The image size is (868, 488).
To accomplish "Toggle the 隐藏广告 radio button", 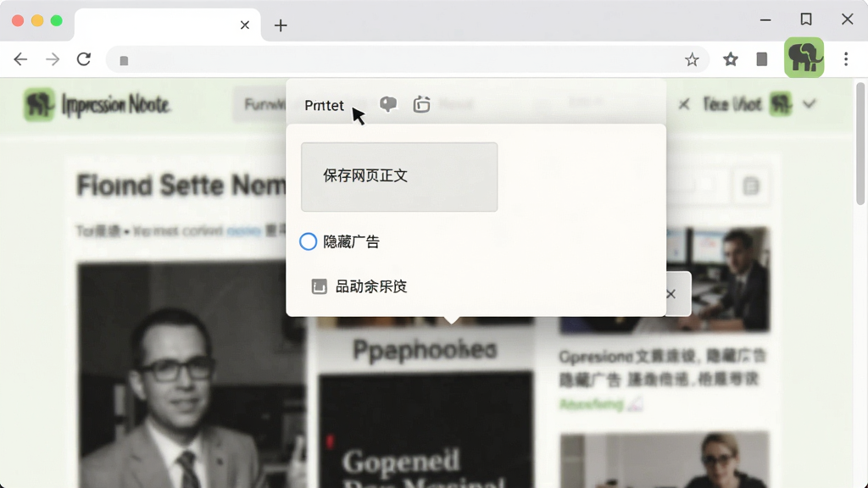I will (309, 241).
